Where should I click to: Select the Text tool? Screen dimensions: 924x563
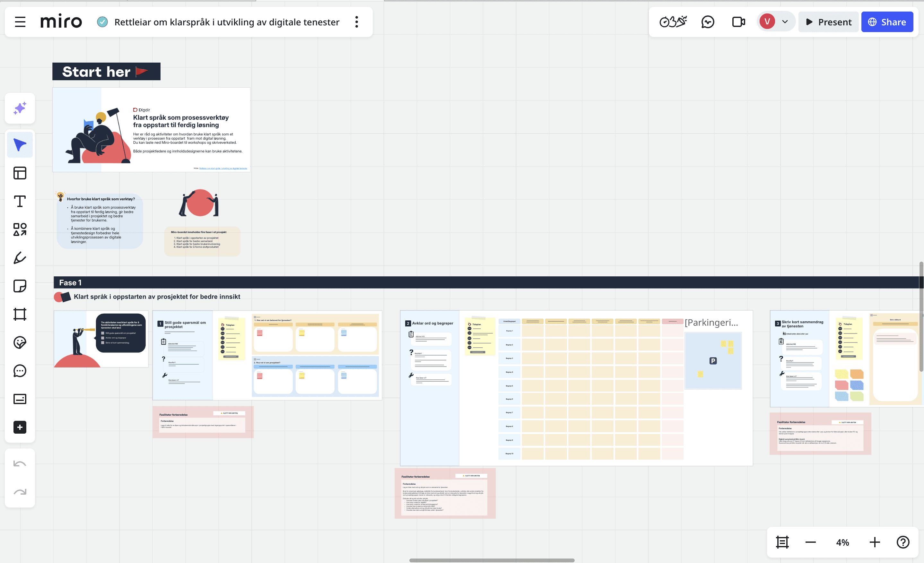pyautogui.click(x=20, y=201)
